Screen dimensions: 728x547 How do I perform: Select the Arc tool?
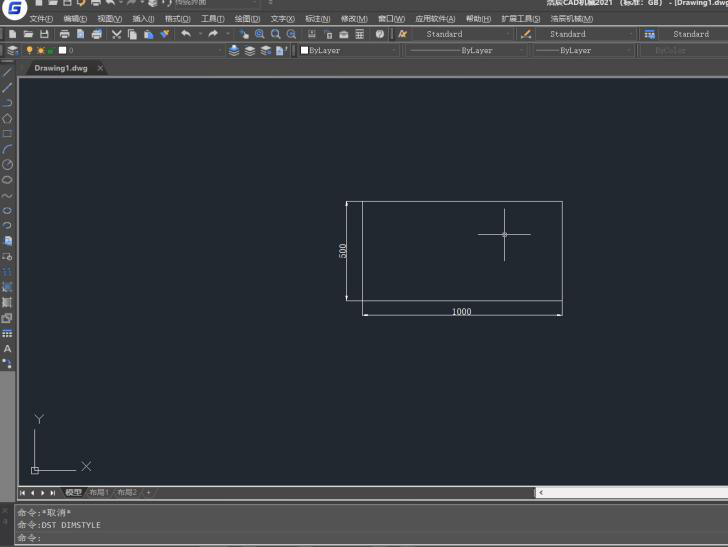pos(7,149)
